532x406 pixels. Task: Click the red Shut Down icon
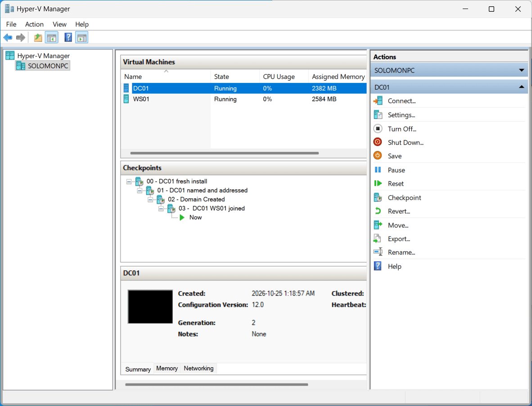[x=378, y=142]
